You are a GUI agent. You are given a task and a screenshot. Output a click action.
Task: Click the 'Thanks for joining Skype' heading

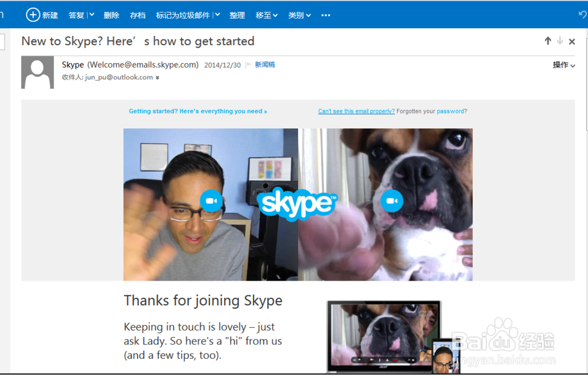(x=203, y=301)
